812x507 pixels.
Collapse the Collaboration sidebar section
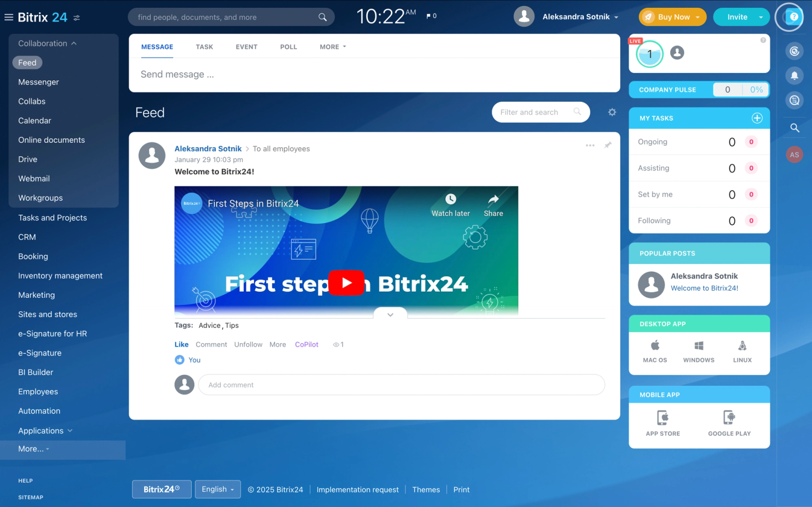[x=47, y=43]
